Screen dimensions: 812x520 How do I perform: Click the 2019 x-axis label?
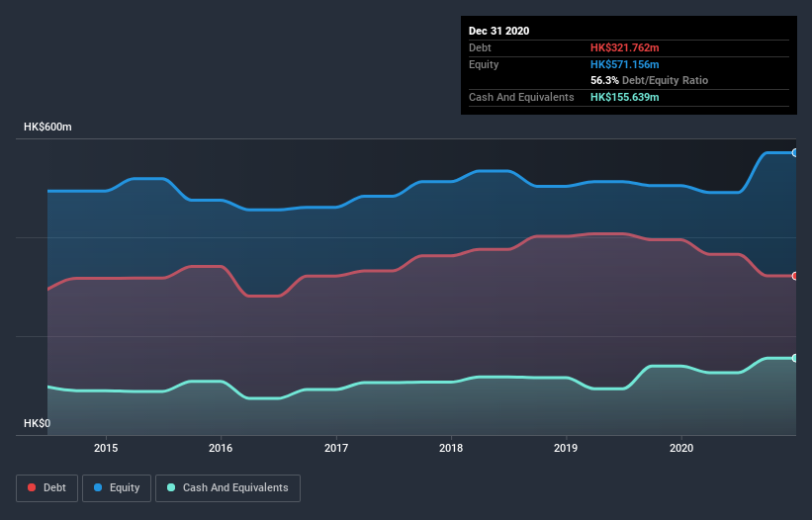tap(566, 448)
